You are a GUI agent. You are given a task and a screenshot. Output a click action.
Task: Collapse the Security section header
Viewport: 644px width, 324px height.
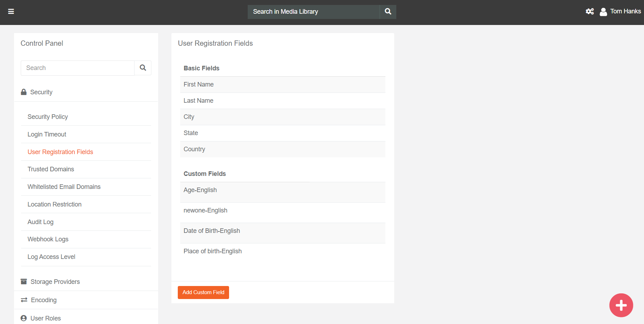pyautogui.click(x=41, y=92)
